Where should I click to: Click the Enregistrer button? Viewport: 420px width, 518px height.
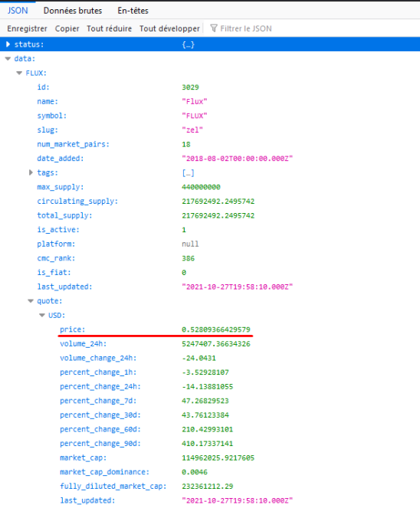[x=27, y=29]
